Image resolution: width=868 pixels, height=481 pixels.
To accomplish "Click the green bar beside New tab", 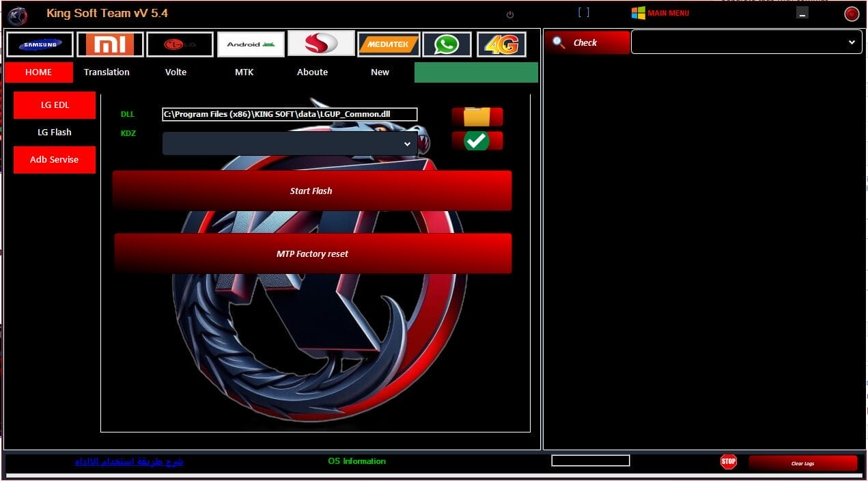I will [x=476, y=72].
